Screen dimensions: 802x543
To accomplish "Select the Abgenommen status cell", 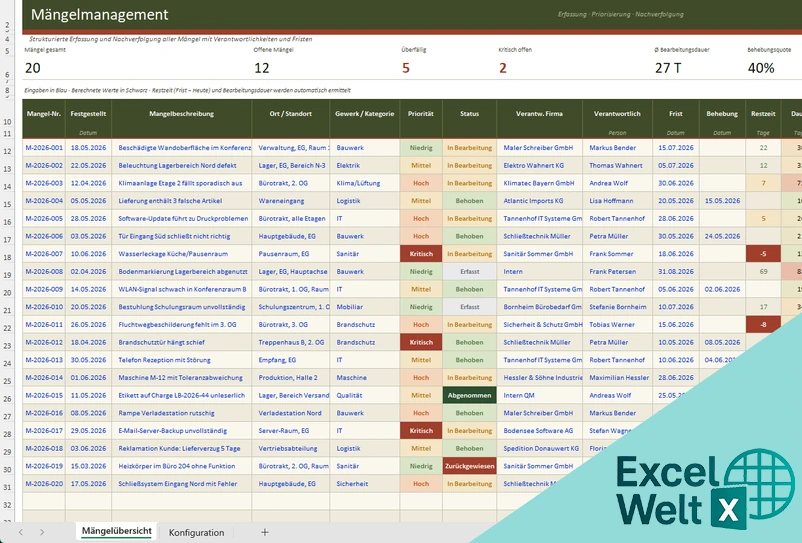I will (470, 395).
